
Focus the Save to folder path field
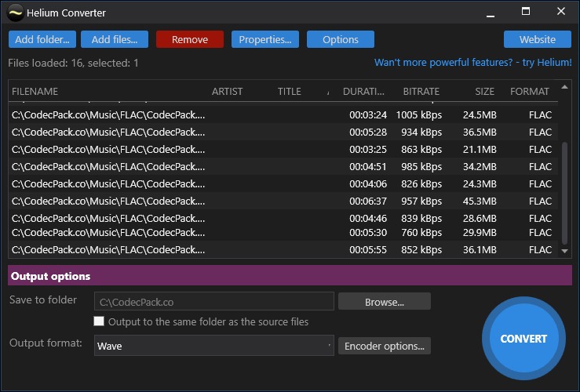coord(214,302)
